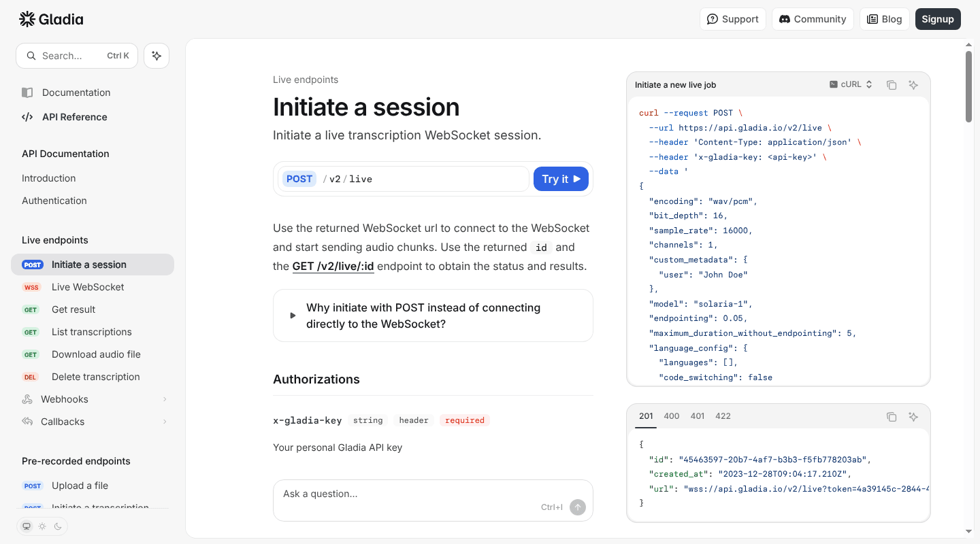Open Download audio file in sidebar

[93, 354]
